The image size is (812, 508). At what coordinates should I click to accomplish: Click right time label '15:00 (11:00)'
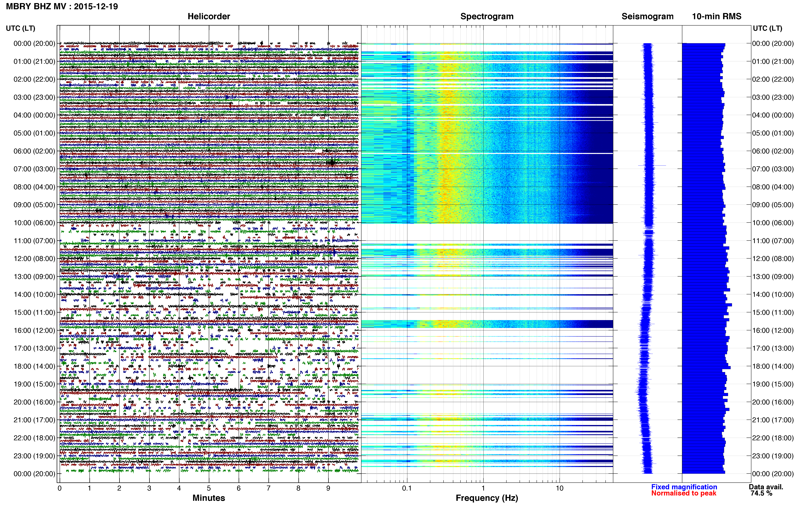[x=773, y=312]
